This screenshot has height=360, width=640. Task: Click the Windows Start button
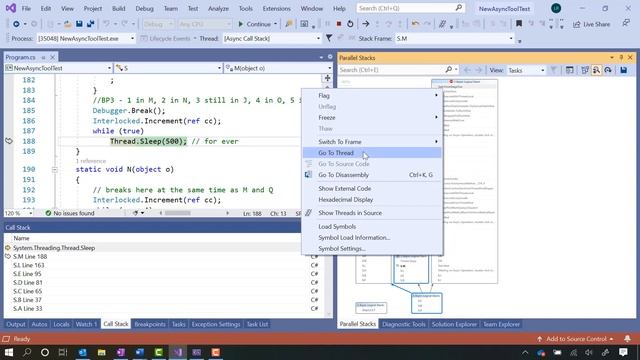(x=9, y=352)
